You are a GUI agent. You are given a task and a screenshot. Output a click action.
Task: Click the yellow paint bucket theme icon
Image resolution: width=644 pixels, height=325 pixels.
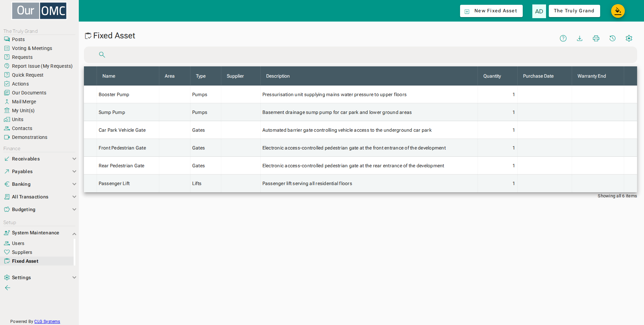click(618, 11)
